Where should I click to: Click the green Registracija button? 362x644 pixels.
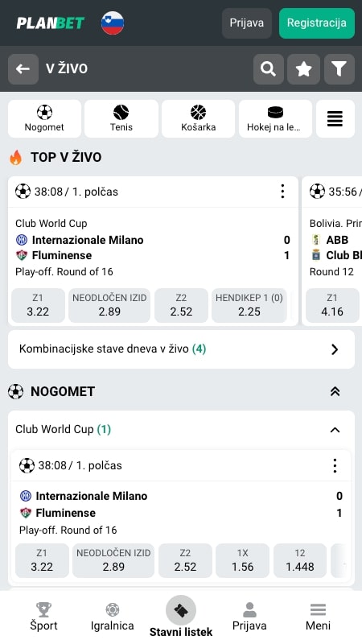(316, 23)
